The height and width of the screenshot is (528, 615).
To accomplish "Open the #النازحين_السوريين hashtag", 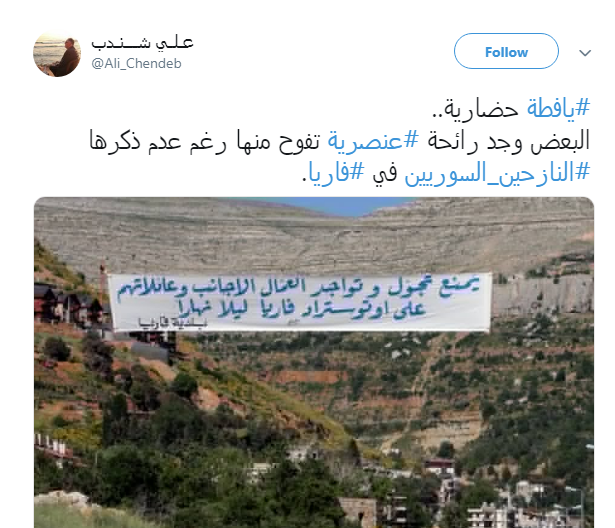I will [497, 173].
